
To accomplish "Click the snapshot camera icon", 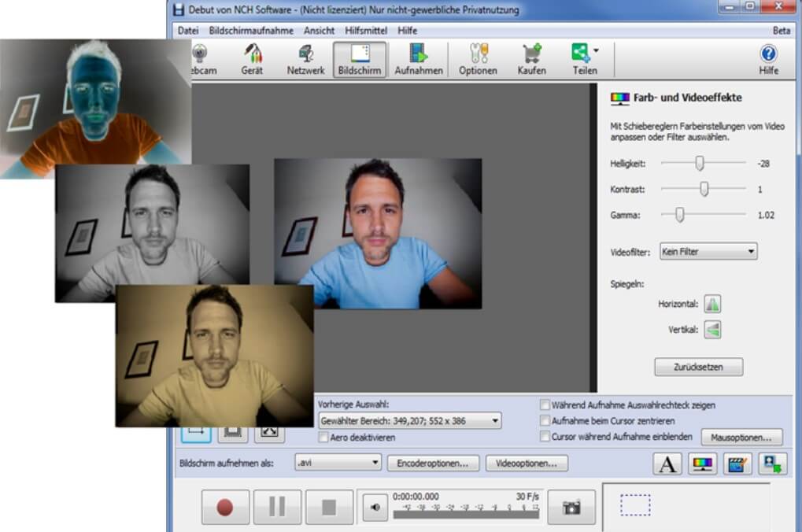I will [x=571, y=506].
